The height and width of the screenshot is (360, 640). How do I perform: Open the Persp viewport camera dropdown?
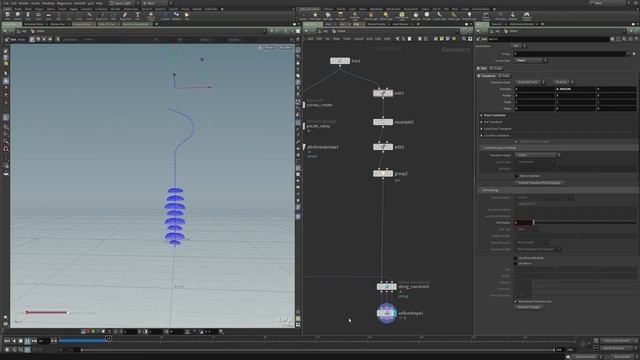coord(269,47)
